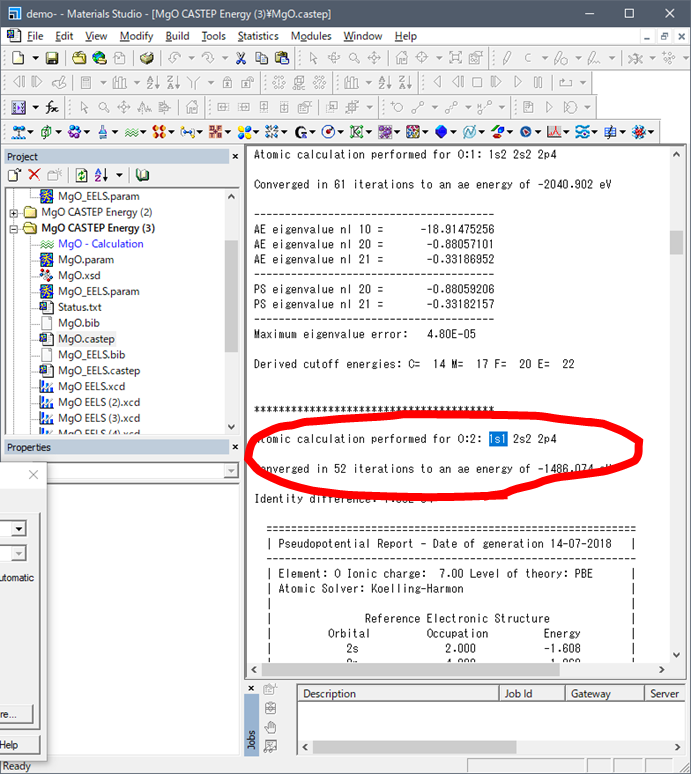The width and height of the screenshot is (691, 774).
Task: Open the Properties filter combo box
Action: tap(230, 471)
